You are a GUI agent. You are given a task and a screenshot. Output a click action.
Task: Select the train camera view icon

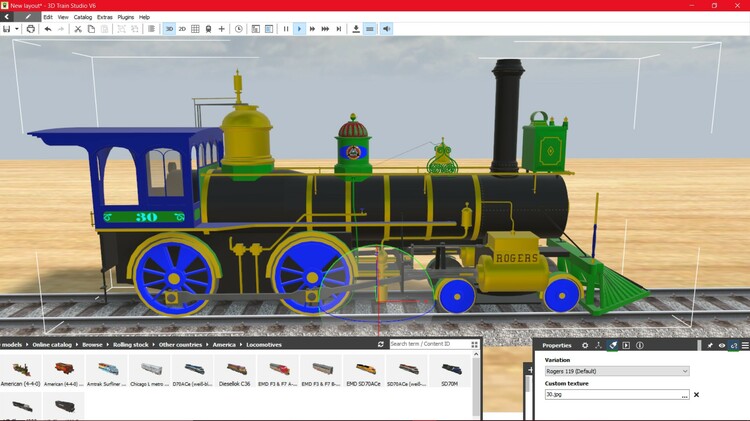point(209,29)
